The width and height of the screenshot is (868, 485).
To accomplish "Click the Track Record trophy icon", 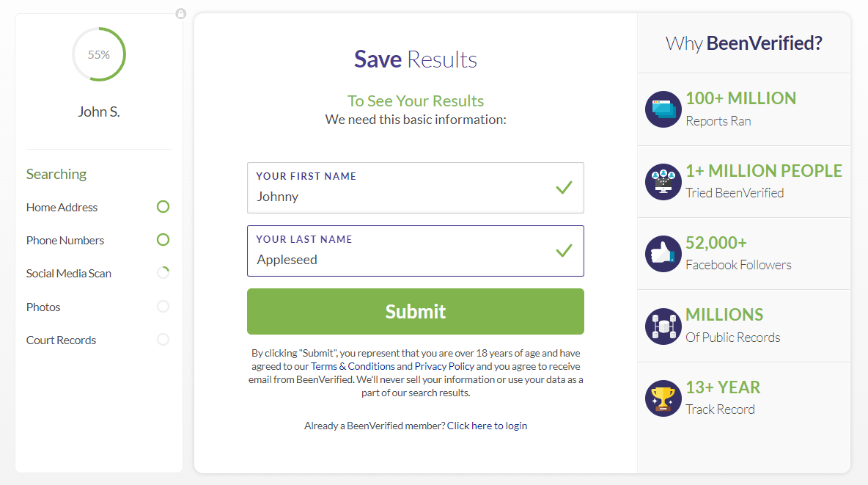I will [x=663, y=398].
